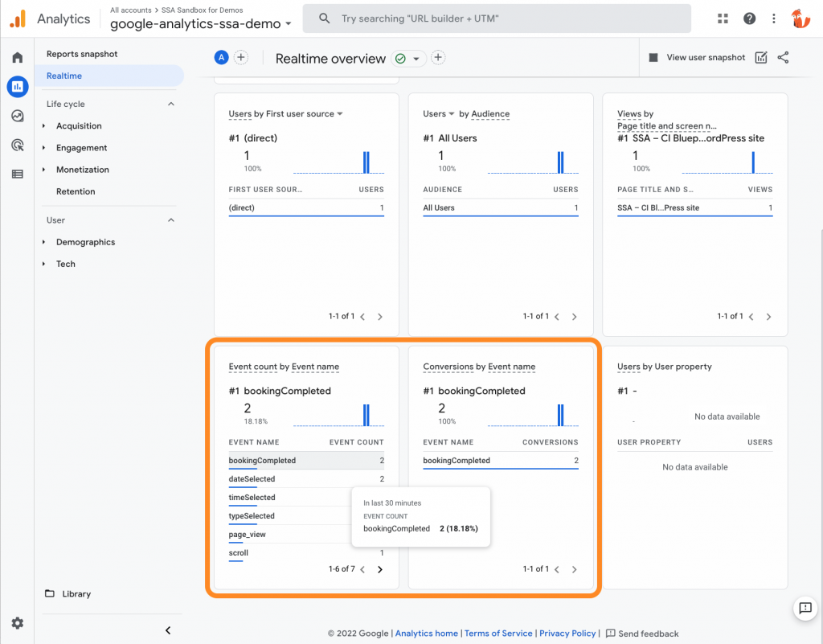The image size is (823, 644).
Task: Open the Home icon in sidebar
Action: [18, 57]
